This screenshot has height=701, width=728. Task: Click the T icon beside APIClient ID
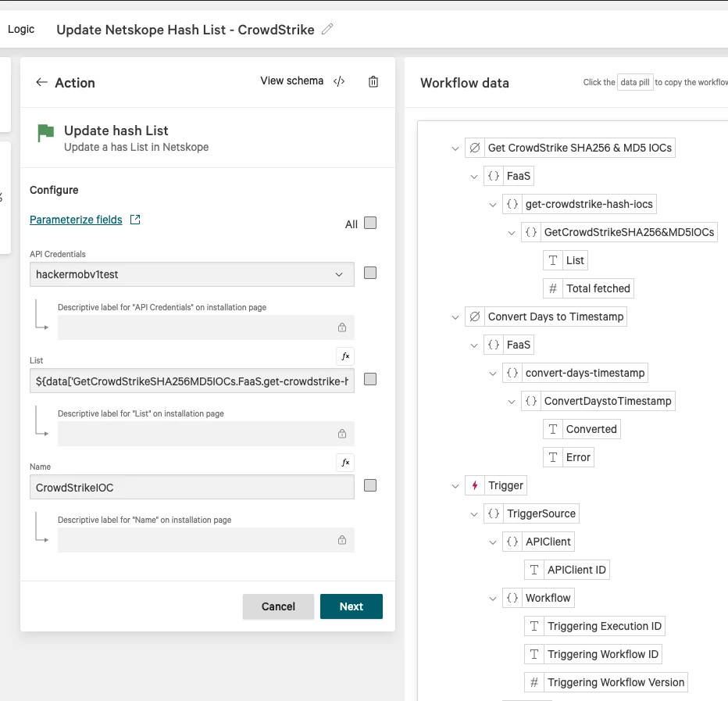coord(534,570)
